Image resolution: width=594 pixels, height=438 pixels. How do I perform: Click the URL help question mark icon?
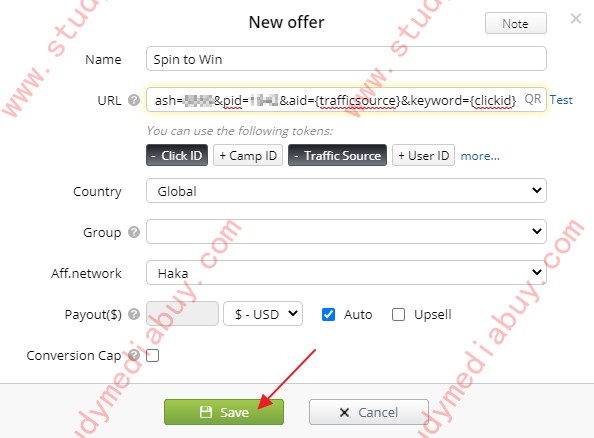[x=134, y=100]
